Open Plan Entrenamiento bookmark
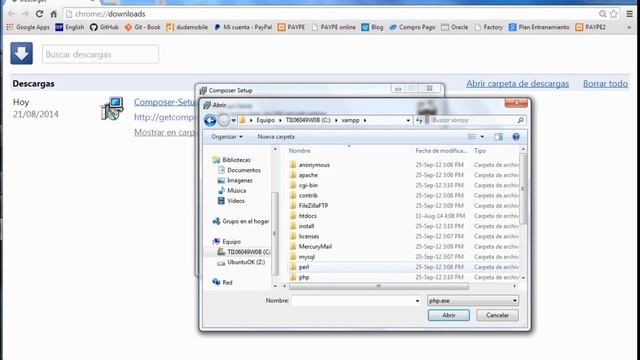 (539, 27)
